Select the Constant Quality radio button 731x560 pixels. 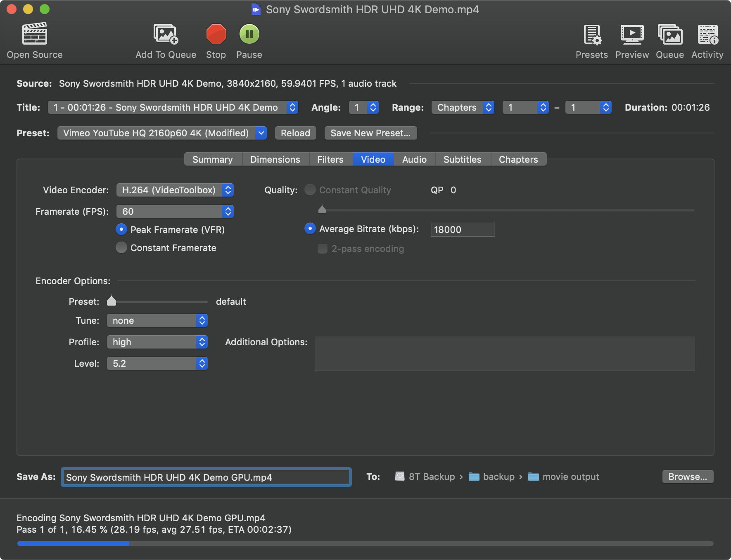click(310, 190)
